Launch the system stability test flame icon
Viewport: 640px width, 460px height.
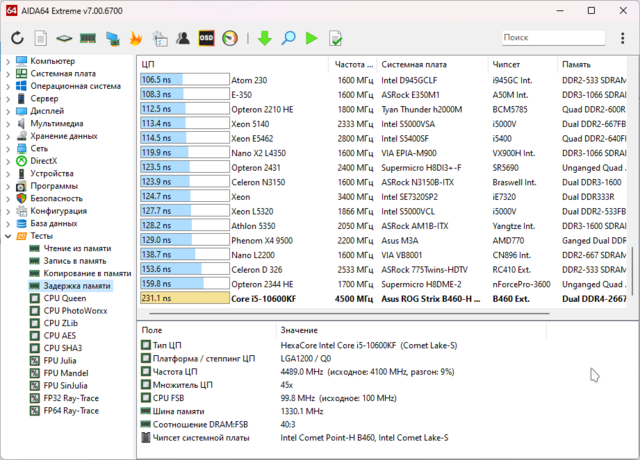tap(135, 39)
